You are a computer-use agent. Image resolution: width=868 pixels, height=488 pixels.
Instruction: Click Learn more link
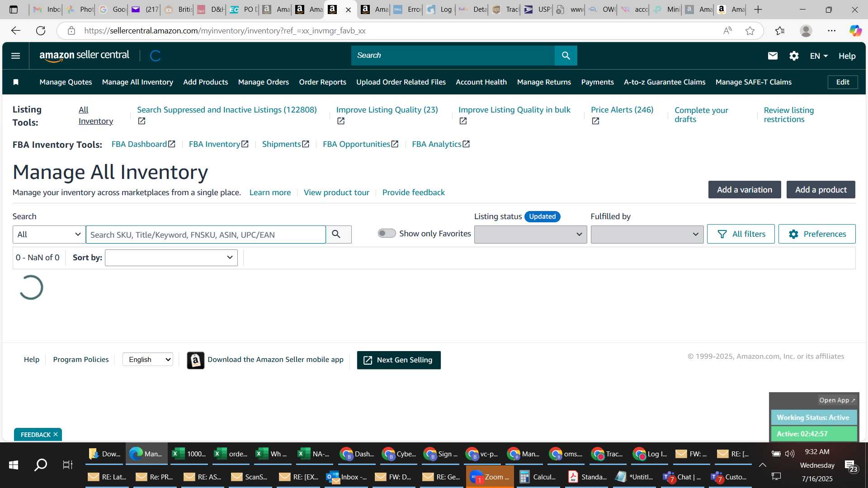[x=270, y=192]
